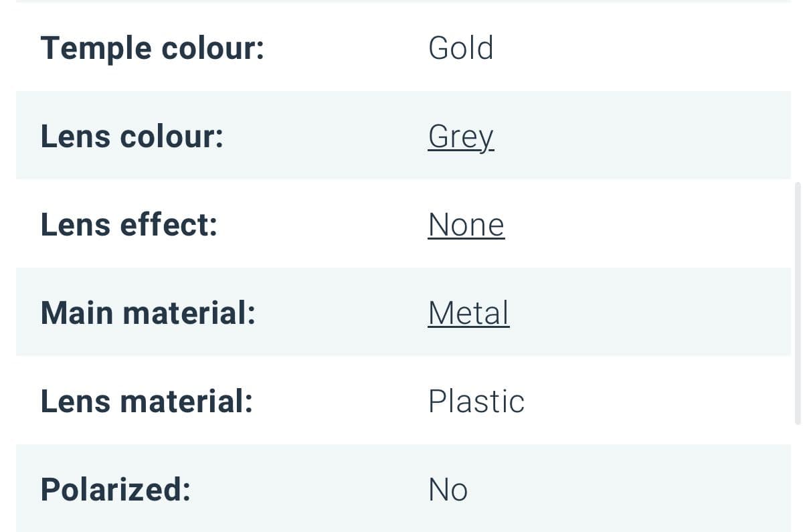This screenshot has height=532, width=807.
Task: Click blank area right of Grey link
Action: pyautogui.click(x=642, y=137)
